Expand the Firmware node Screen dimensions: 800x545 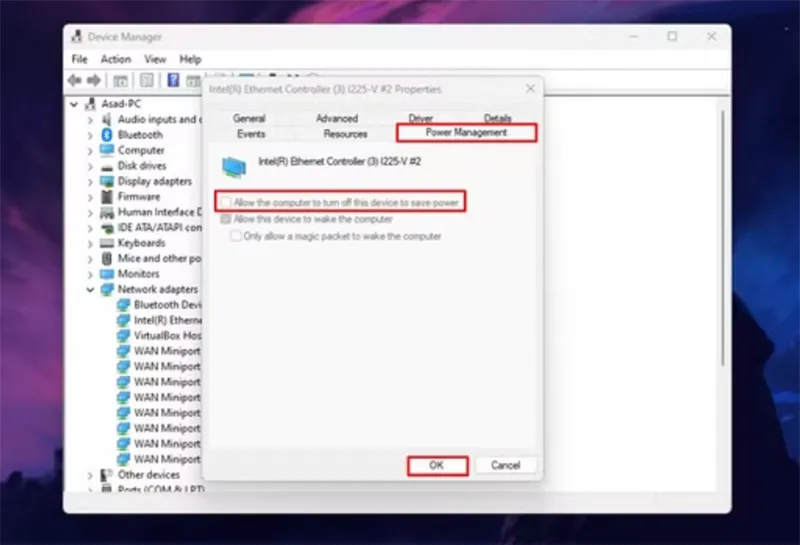point(90,197)
